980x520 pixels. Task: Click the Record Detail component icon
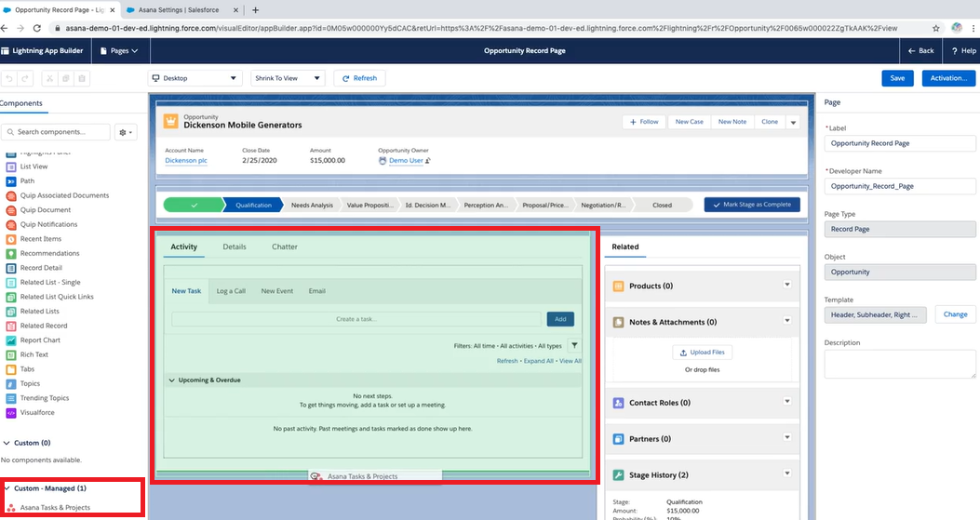click(x=10, y=268)
